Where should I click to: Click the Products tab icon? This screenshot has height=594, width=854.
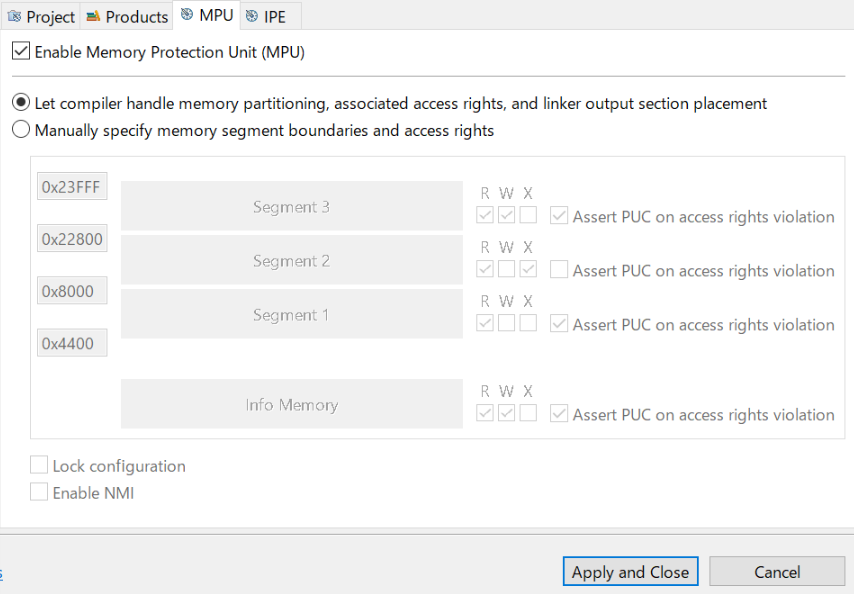(x=93, y=16)
